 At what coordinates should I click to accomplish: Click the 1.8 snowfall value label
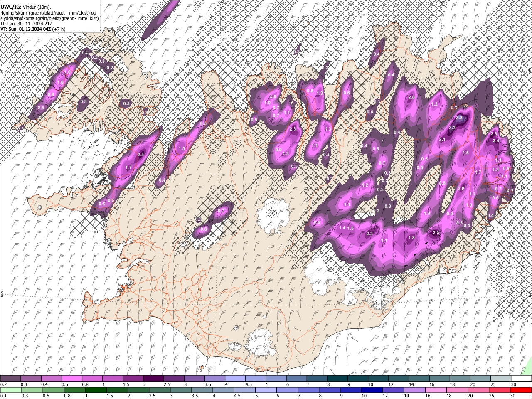411,238
